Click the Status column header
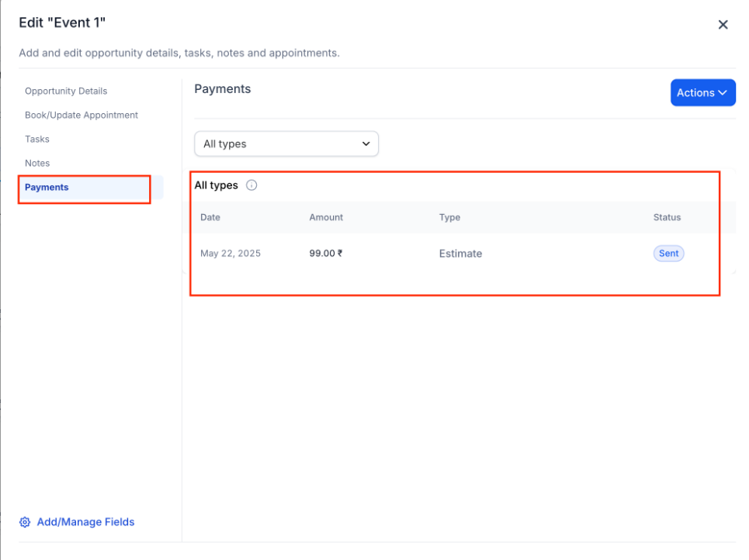The image size is (749, 560). point(667,217)
